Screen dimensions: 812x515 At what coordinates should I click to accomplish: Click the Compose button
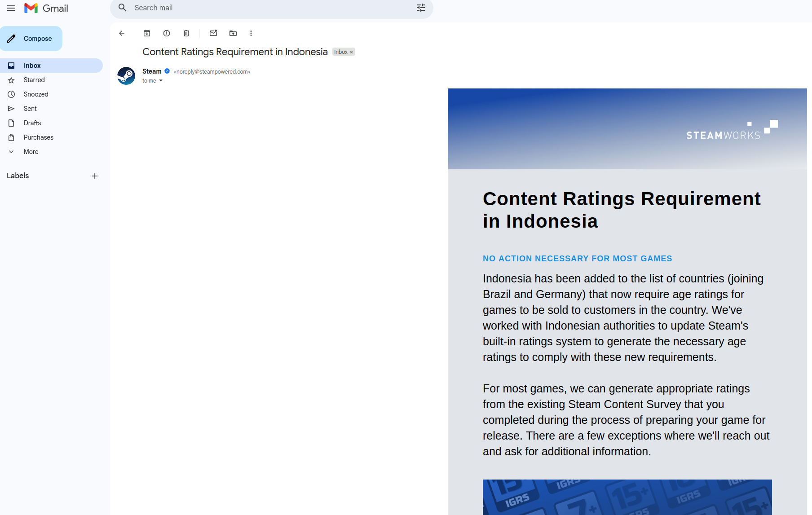(x=31, y=39)
